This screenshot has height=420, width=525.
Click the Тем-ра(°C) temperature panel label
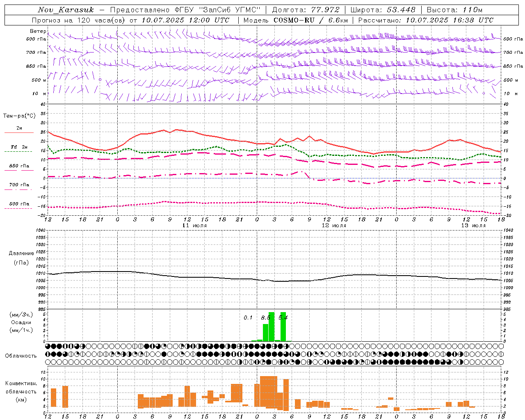point(19,116)
